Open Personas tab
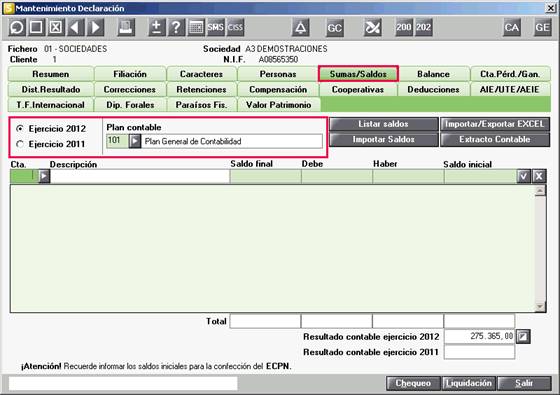This screenshot has width=560, height=395. click(278, 74)
